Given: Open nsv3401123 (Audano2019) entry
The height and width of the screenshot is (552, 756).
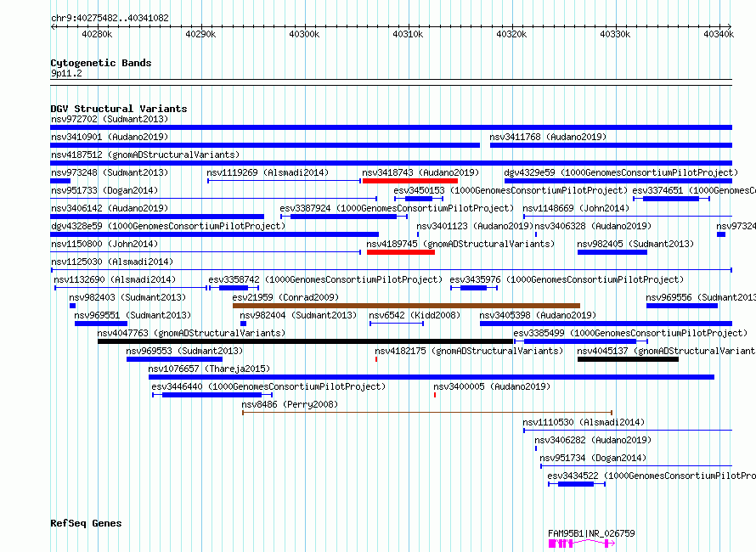Looking at the screenshot, I should 418,234.
